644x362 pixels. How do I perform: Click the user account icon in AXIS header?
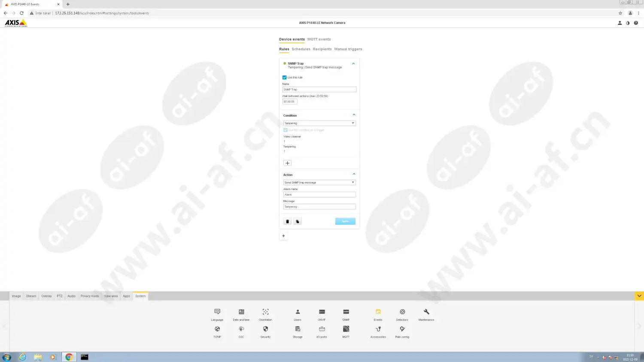pos(620,23)
